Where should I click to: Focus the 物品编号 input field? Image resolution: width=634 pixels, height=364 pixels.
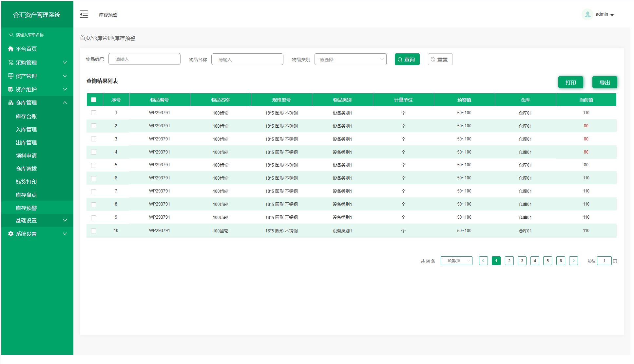(x=144, y=59)
